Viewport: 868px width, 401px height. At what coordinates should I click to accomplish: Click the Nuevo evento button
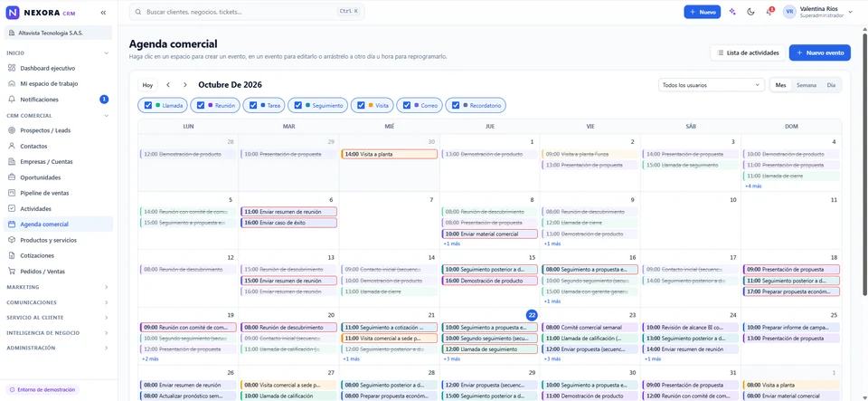[x=819, y=53]
